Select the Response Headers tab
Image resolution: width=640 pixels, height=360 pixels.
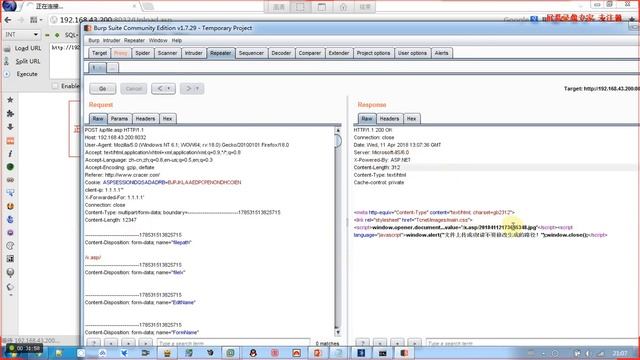[x=389, y=119]
